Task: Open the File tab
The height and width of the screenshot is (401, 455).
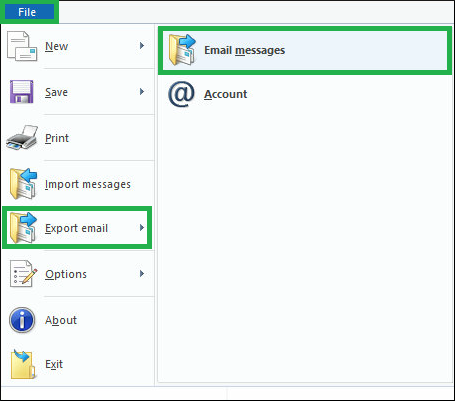Action: click(29, 12)
